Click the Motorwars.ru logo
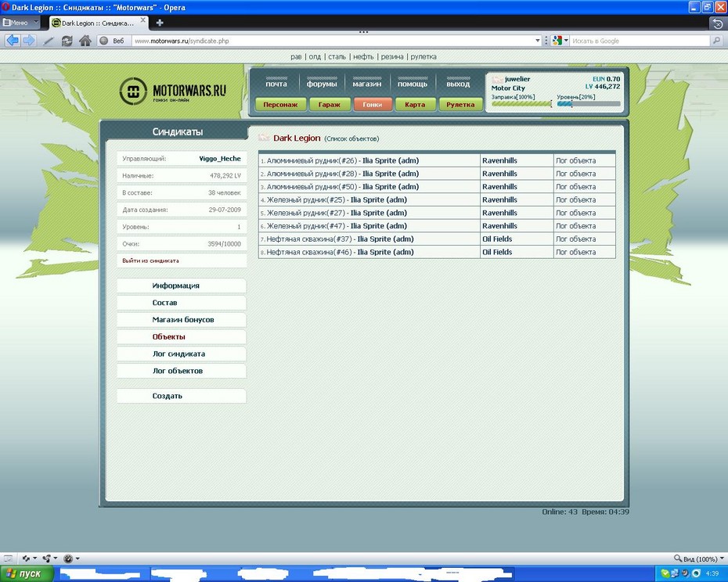Screen dimensions: 728x582 point(173,92)
